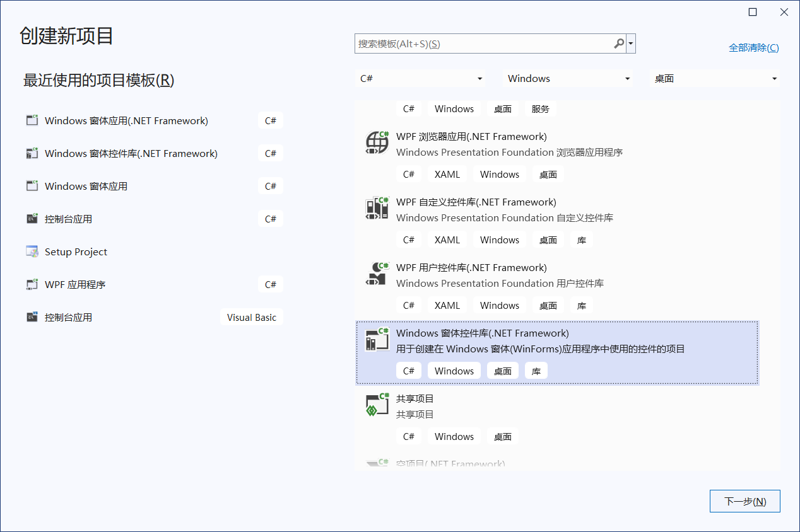The height and width of the screenshot is (532, 800).
Task: Click the 共享项目 template icon
Action: point(377,405)
